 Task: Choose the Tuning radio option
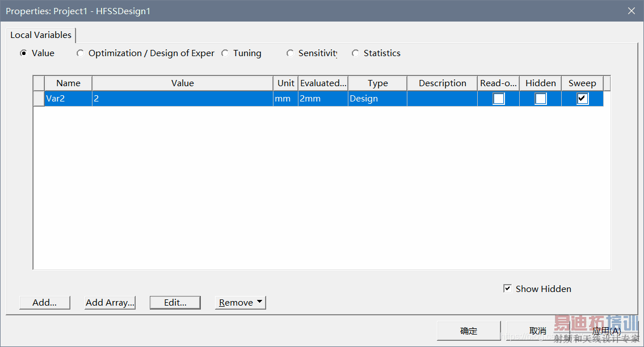tap(225, 53)
